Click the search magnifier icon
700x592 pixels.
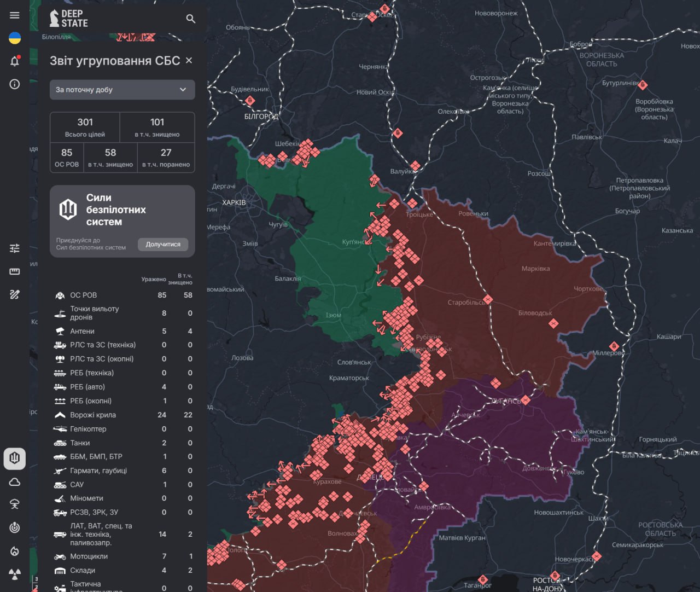pos(190,19)
